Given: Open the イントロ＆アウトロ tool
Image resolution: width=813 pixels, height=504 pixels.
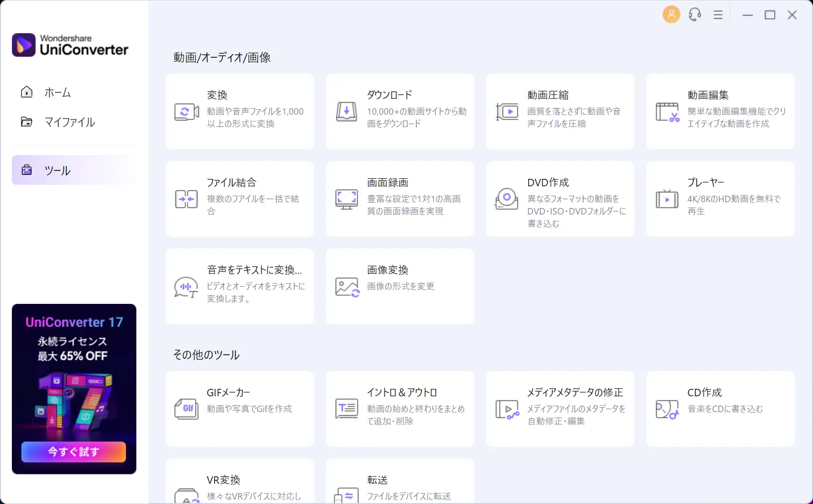Looking at the screenshot, I should click(400, 409).
